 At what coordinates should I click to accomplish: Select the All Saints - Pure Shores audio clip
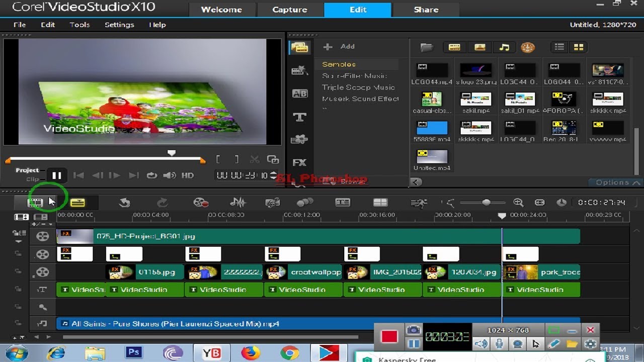[x=318, y=324]
